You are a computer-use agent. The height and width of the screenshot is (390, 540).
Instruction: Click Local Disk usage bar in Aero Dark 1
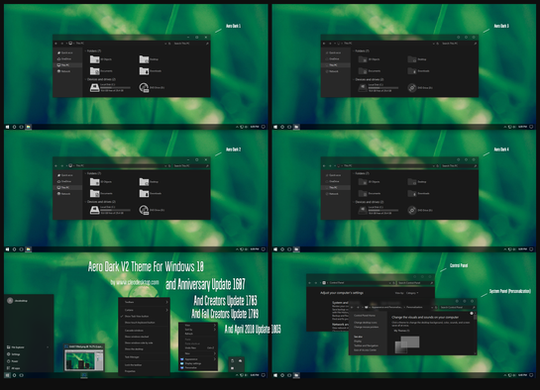coord(115,88)
